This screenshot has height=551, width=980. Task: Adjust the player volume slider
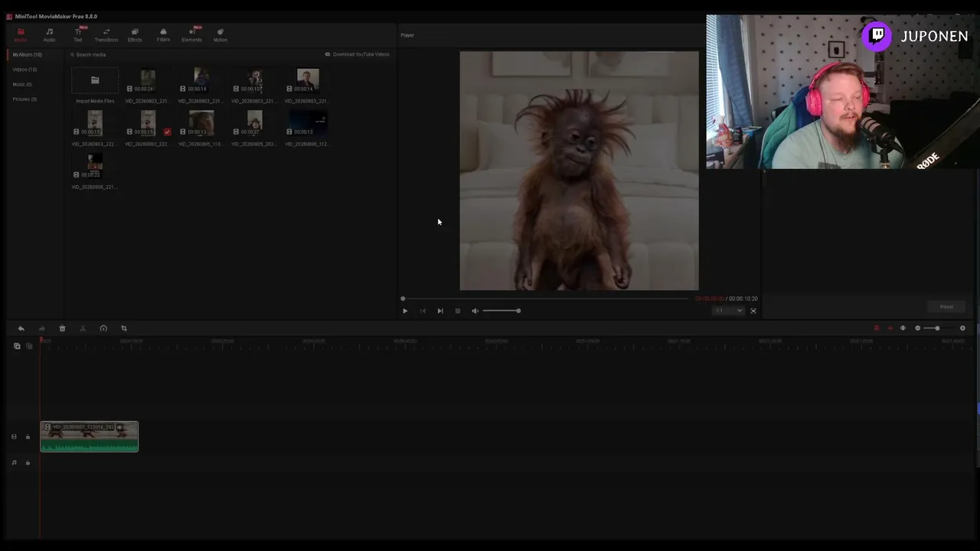501,311
